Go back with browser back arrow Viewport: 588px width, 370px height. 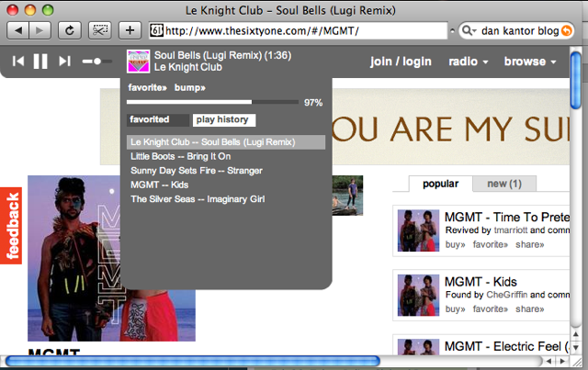click(17, 30)
